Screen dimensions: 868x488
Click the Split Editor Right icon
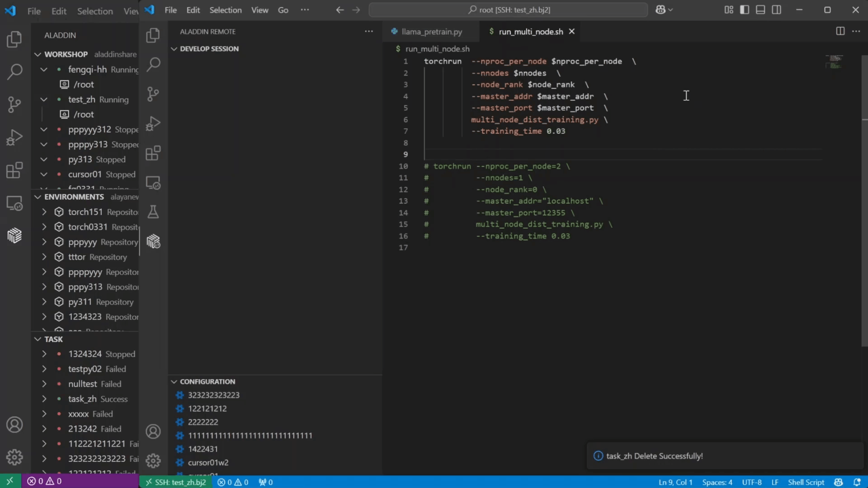click(840, 31)
